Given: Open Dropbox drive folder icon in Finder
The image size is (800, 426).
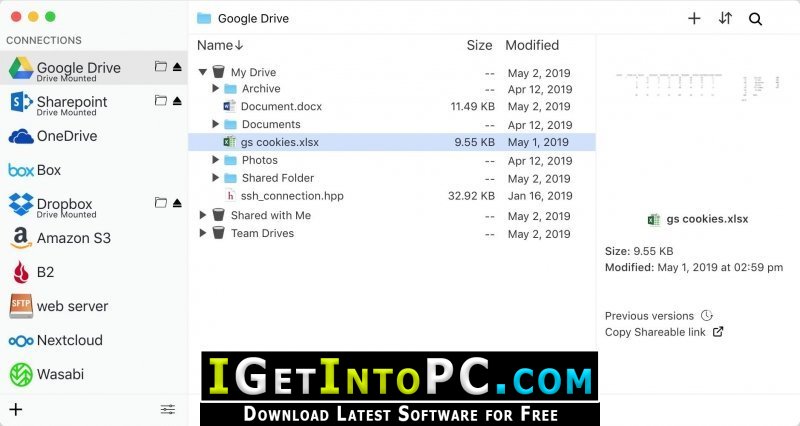Looking at the screenshot, I should (x=161, y=203).
